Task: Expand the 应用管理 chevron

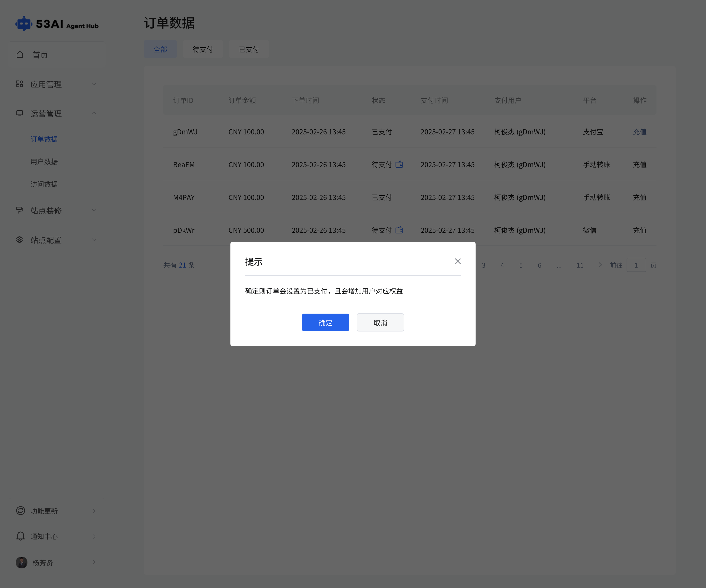Action: [x=94, y=84]
